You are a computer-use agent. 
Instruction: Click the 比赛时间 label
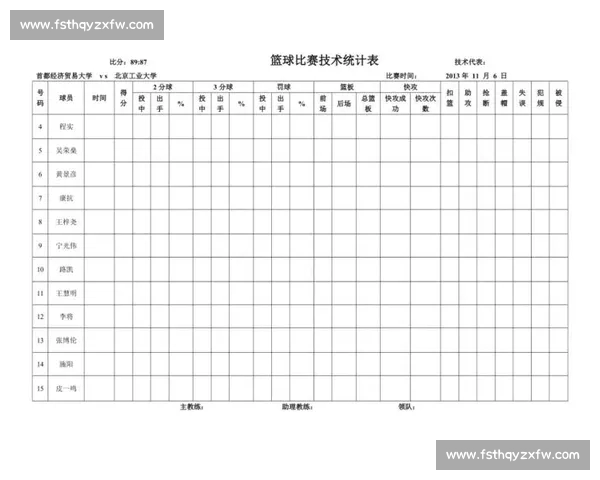pyautogui.click(x=401, y=76)
